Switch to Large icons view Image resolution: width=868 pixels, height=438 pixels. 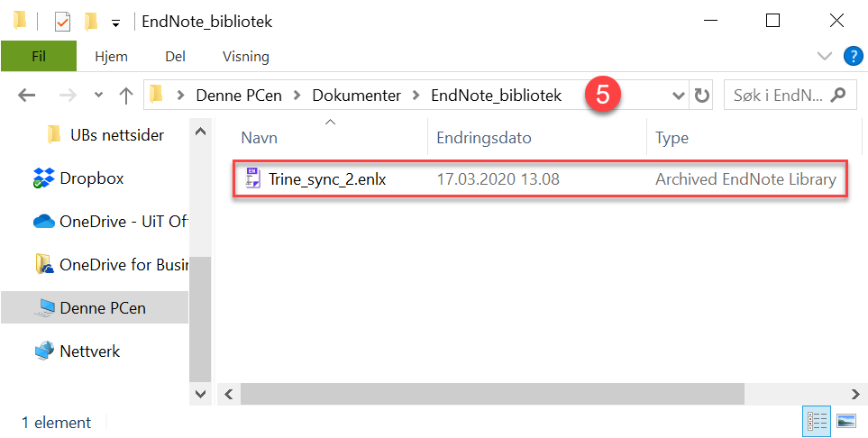845,421
